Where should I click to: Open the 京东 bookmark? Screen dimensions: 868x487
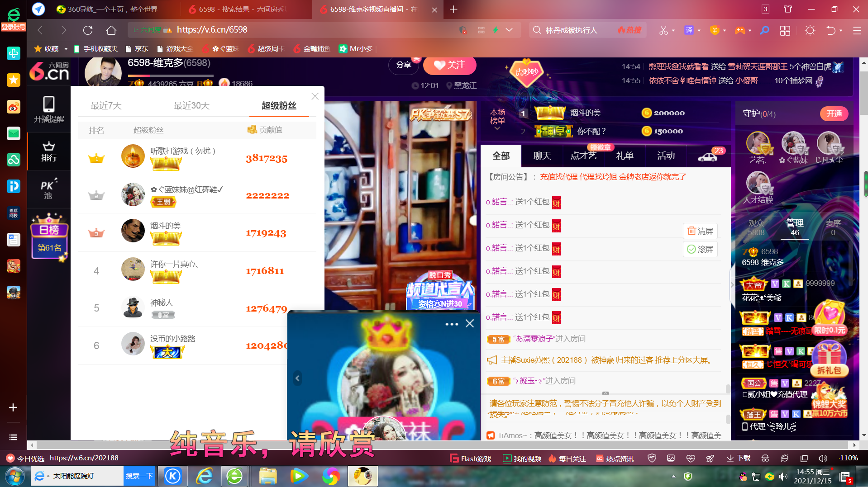point(137,49)
